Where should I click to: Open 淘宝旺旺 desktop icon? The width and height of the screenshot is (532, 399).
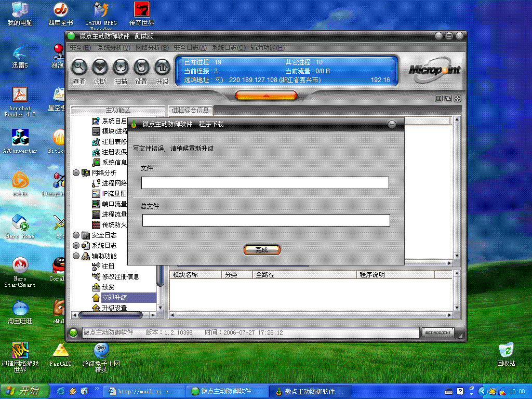(20, 312)
